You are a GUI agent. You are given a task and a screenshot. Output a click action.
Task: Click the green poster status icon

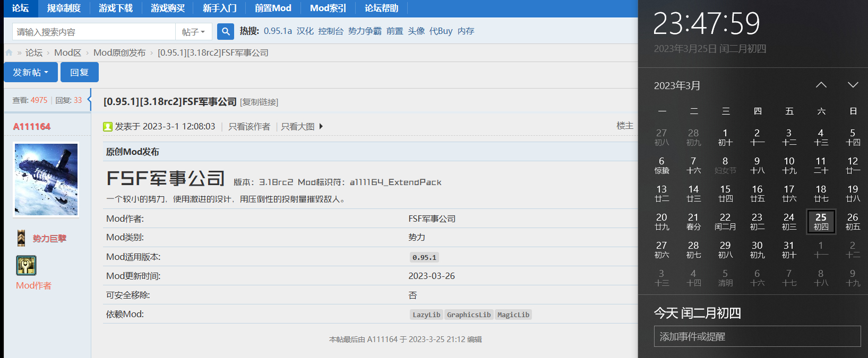click(108, 127)
